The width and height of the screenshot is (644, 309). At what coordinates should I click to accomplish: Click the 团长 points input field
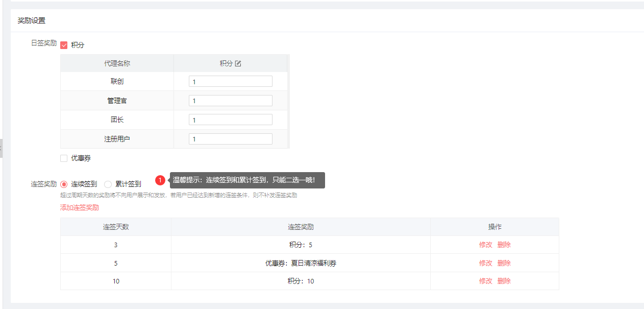tap(230, 120)
